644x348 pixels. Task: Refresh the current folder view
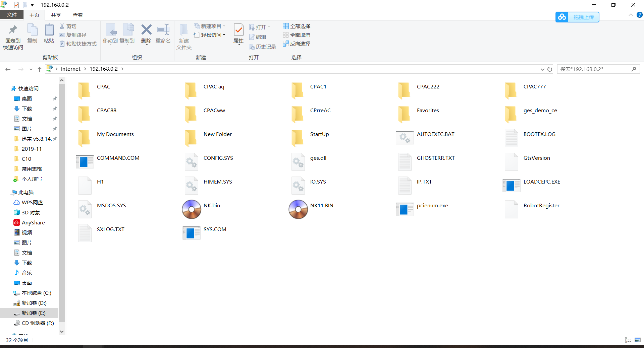550,69
